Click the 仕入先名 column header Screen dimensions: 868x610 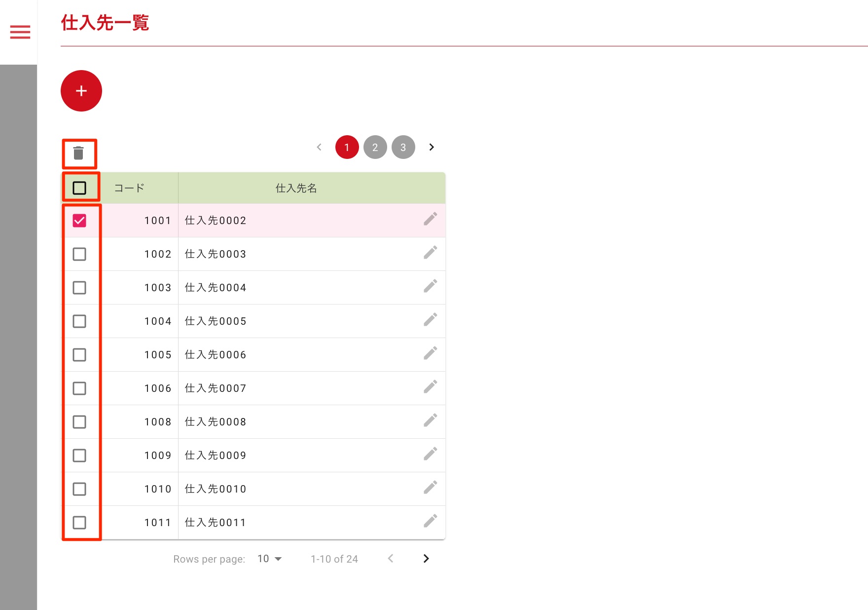click(296, 188)
